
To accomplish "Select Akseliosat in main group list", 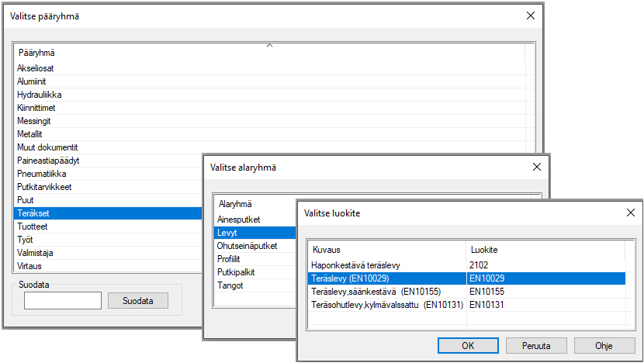I will pyautogui.click(x=36, y=68).
